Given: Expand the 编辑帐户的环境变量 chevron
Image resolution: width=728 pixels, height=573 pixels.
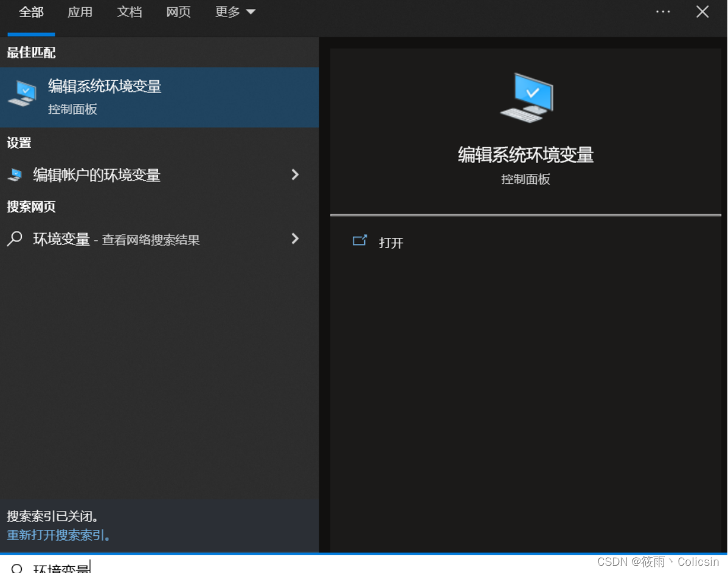Looking at the screenshot, I should 295,175.
